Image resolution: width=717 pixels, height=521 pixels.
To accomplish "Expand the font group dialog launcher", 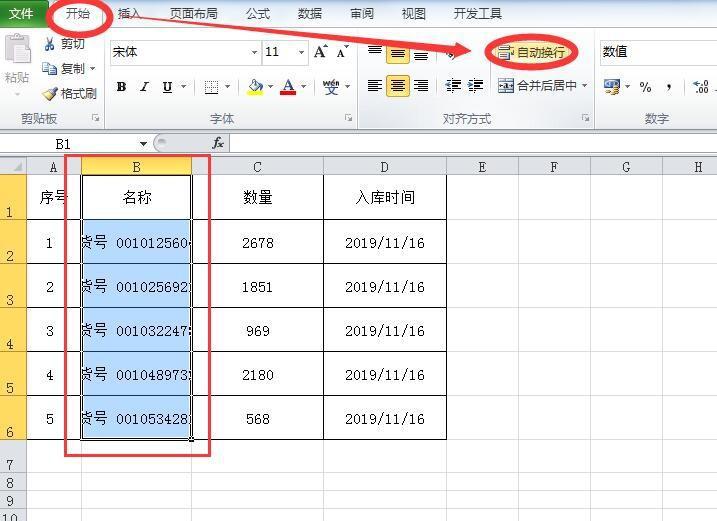I will 348,118.
